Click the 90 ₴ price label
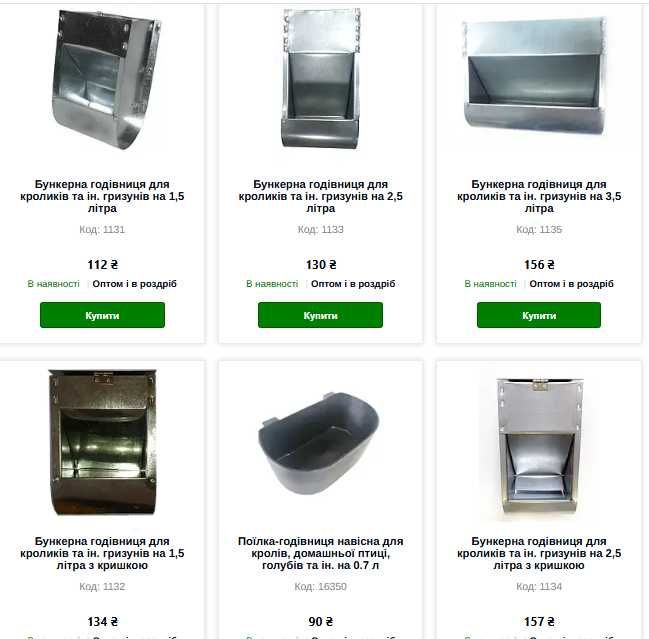The height and width of the screenshot is (639, 649). pyautogui.click(x=320, y=622)
